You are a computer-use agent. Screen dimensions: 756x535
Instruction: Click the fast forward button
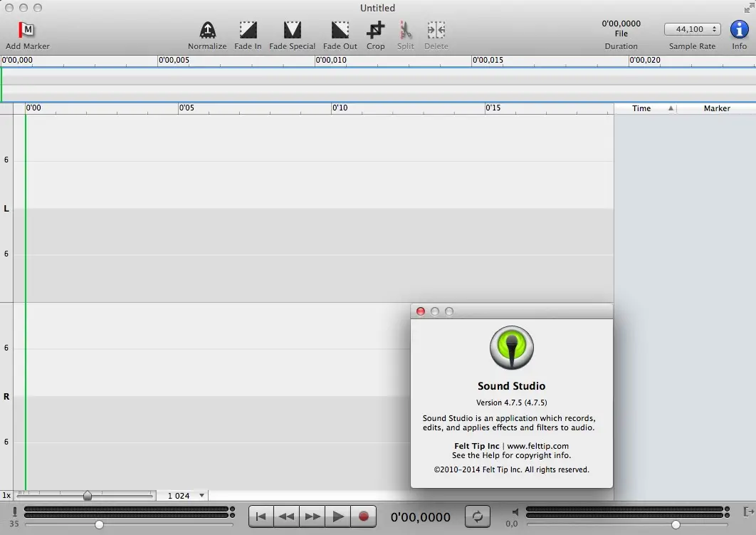312,516
